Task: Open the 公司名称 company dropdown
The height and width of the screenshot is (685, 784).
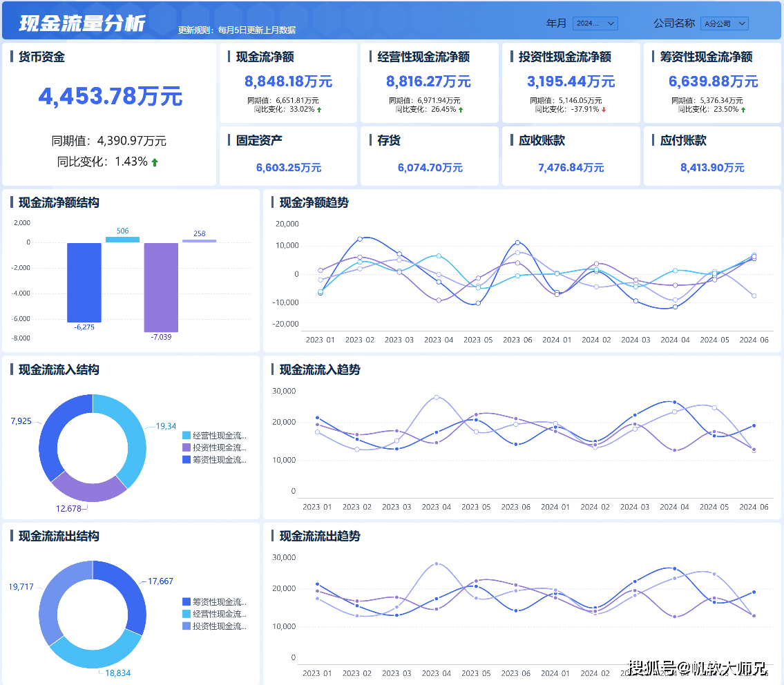Action: pyautogui.click(x=724, y=23)
